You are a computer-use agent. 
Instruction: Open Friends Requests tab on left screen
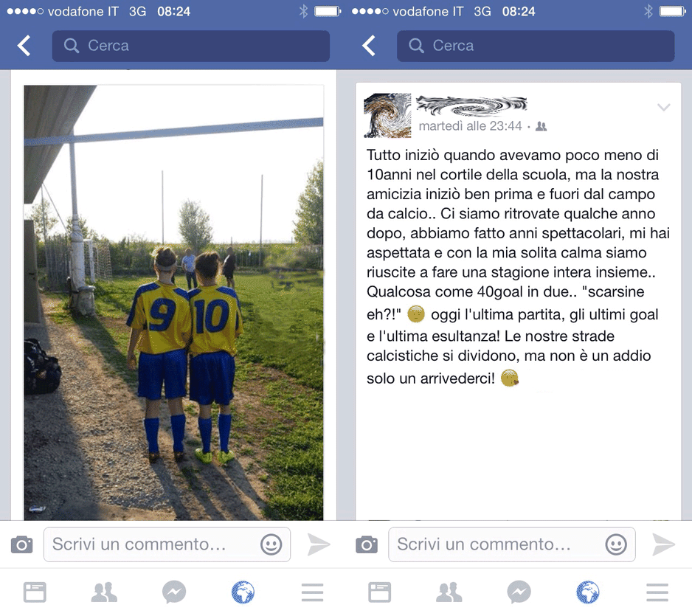(x=104, y=592)
